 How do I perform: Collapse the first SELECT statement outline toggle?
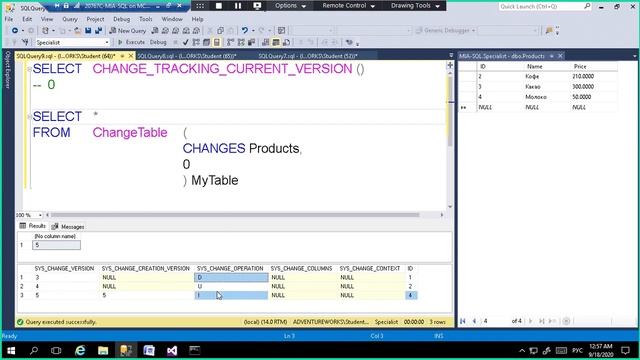click(29, 69)
